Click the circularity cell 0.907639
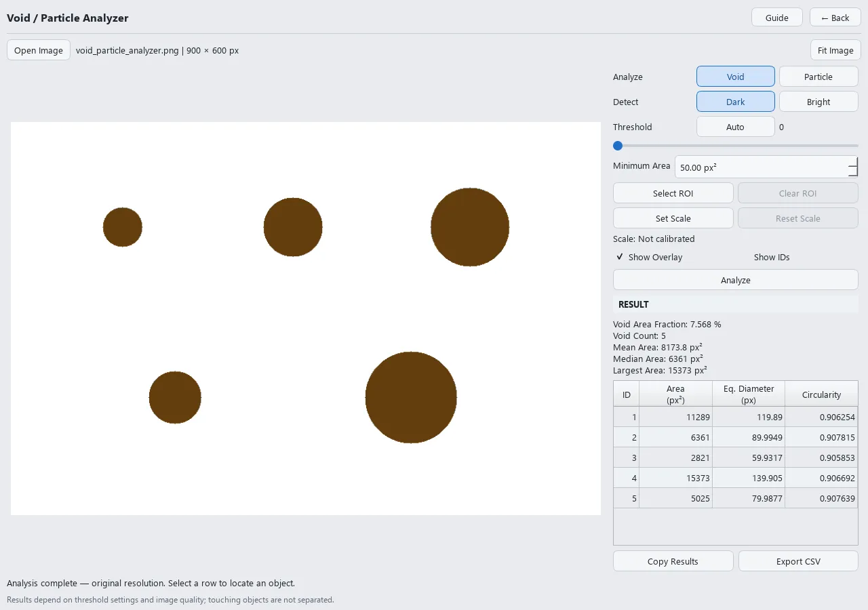 pyautogui.click(x=821, y=498)
